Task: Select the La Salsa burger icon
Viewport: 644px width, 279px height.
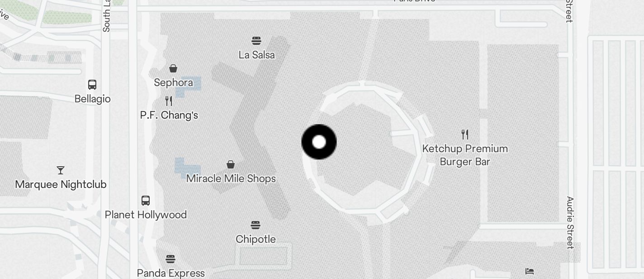Action: (256, 41)
